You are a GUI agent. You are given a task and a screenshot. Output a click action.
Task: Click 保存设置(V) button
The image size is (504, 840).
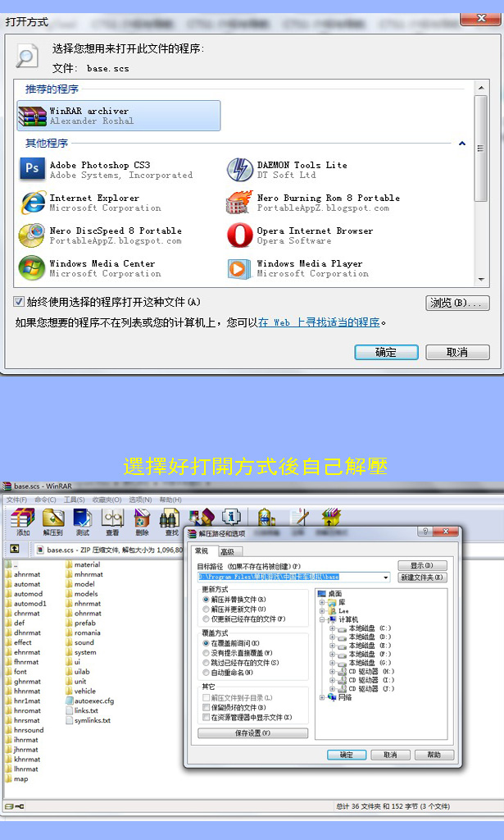point(253,733)
